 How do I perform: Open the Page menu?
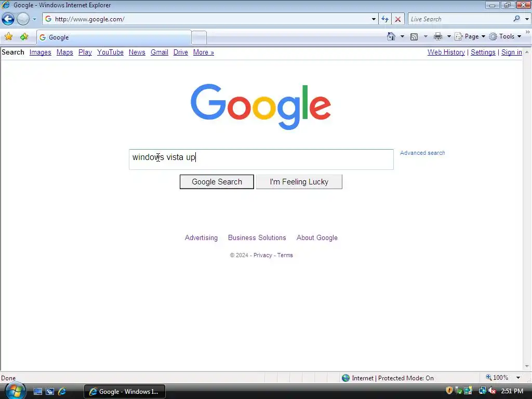tap(470, 36)
